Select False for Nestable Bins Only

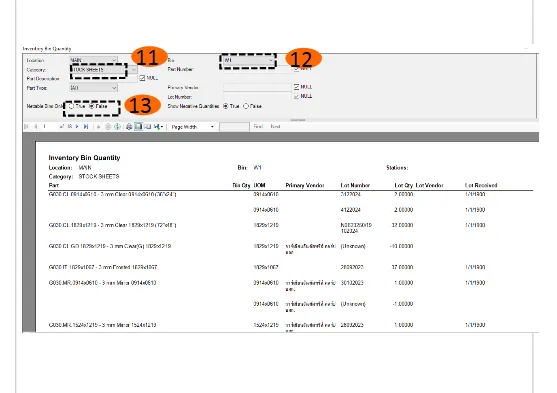pyautogui.click(x=92, y=106)
